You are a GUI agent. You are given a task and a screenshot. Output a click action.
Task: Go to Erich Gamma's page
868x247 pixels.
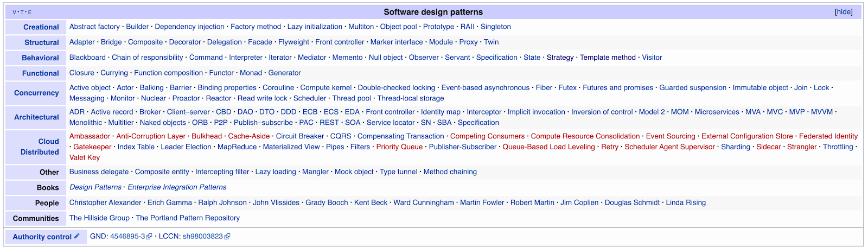pos(169,202)
